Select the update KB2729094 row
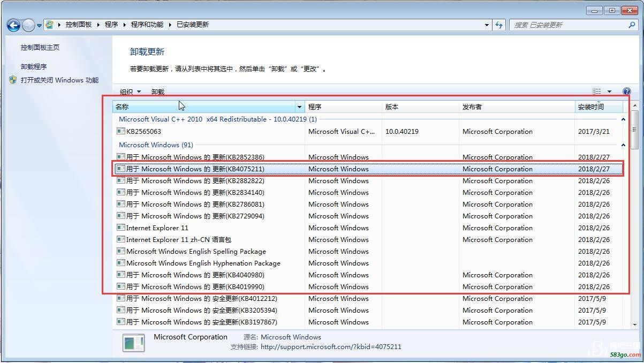The width and height of the screenshot is (644, 363). pos(368,216)
